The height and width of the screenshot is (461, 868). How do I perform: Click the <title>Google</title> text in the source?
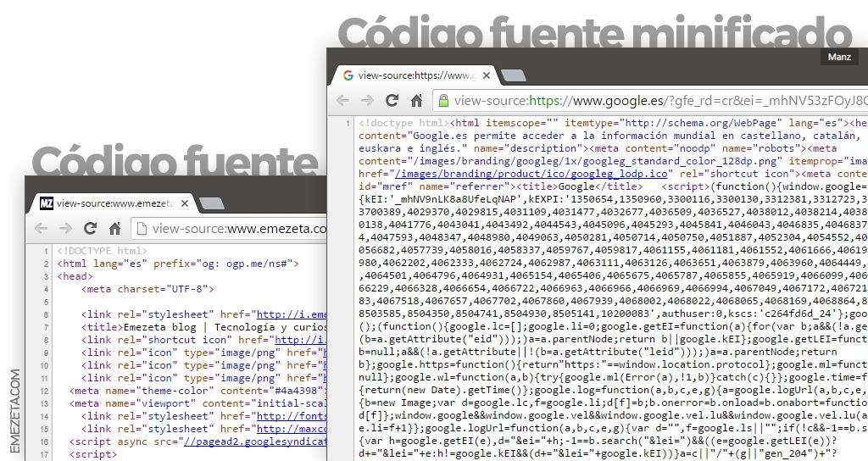pyautogui.click(x=578, y=186)
